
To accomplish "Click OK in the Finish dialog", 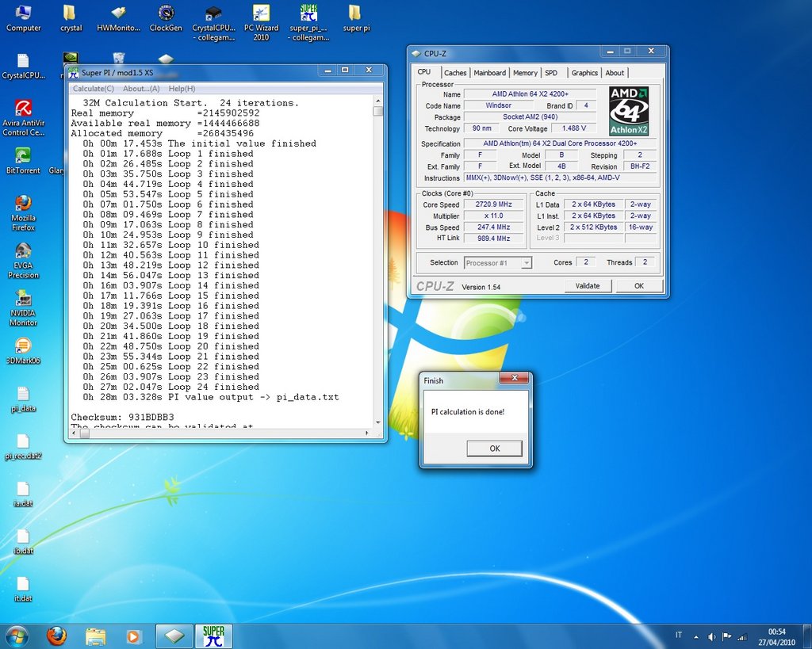I will pyautogui.click(x=495, y=449).
